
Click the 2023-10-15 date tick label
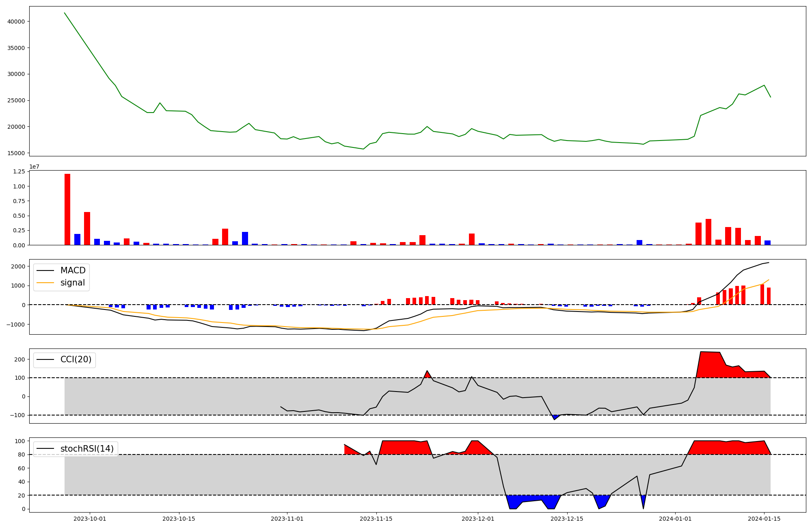(x=179, y=519)
